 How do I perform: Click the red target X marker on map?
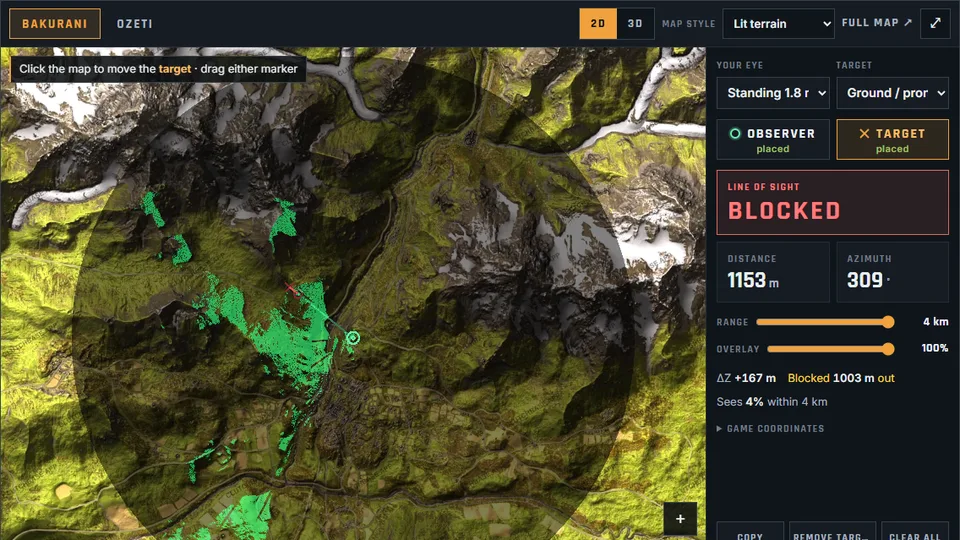(291, 288)
